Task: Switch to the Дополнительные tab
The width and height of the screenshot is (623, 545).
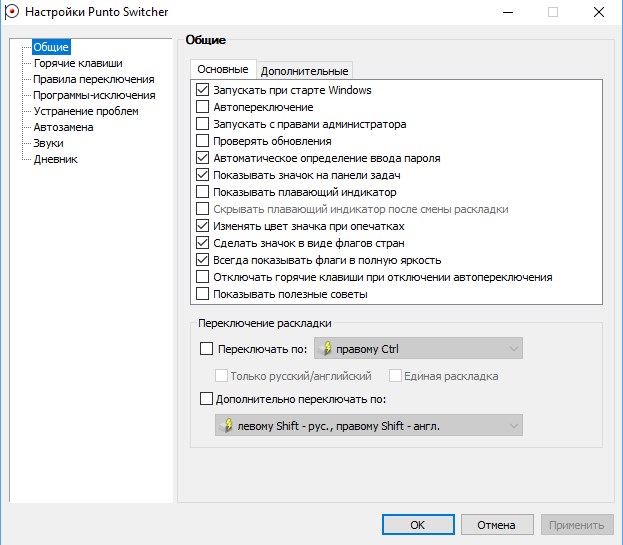Action: pos(304,71)
